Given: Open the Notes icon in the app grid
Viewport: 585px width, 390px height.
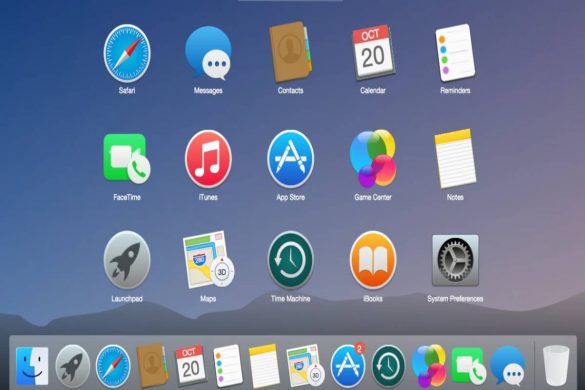Looking at the screenshot, I should point(455,159).
